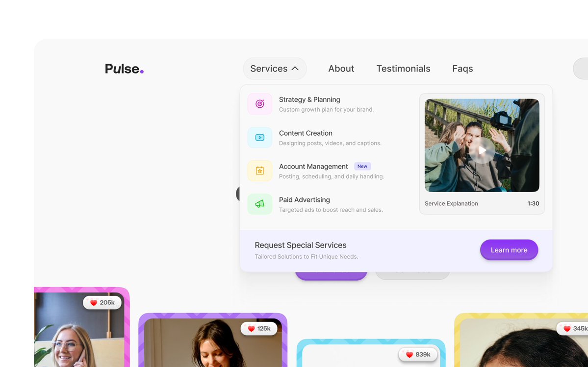
Task: Click the 125k likes heart badge
Action: [x=259, y=328]
